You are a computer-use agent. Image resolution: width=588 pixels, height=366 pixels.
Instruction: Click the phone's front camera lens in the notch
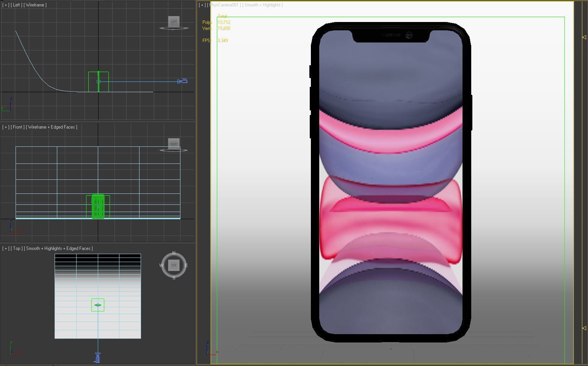(409, 35)
